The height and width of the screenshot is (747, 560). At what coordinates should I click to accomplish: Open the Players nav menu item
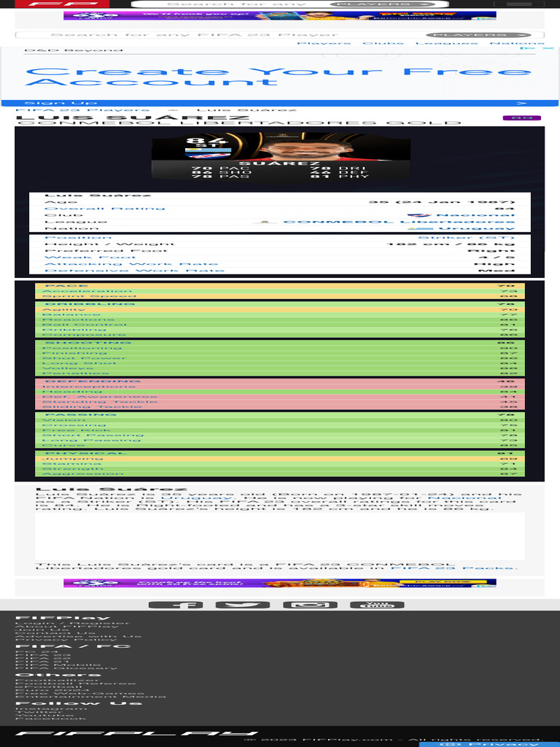pos(324,43)
